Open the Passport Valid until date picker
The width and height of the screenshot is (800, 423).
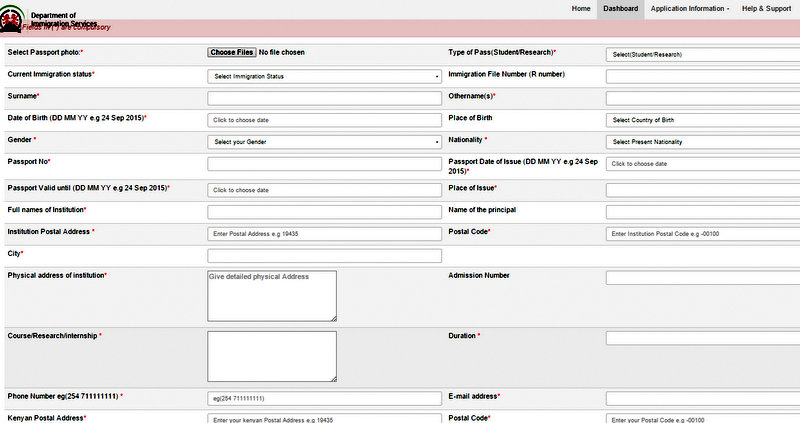click(x=325, y=190)
